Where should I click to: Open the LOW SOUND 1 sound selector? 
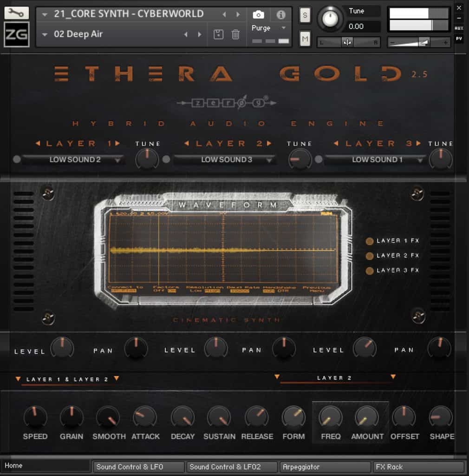[375, 160]
